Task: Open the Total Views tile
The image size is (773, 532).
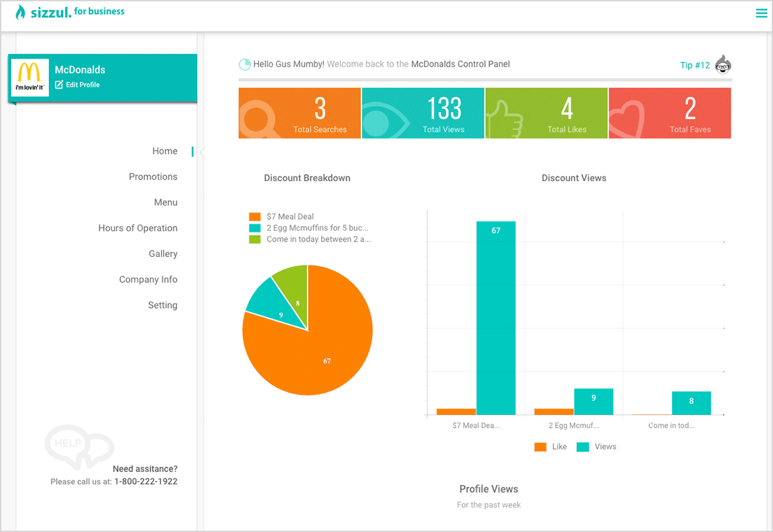Action: pyautogui.click(x=423, y=113)
